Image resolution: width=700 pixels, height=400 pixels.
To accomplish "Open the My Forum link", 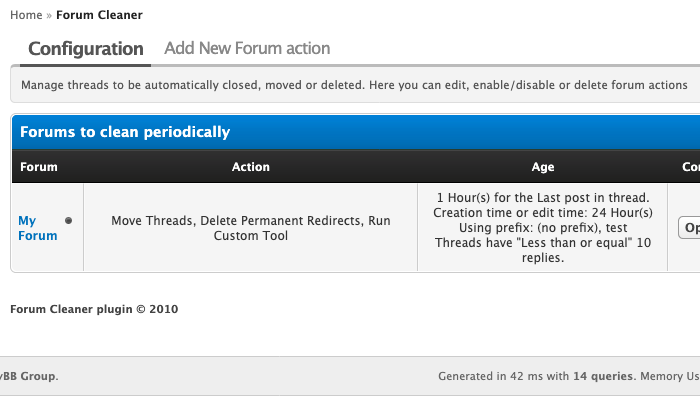I will click(x=37, y=228).
